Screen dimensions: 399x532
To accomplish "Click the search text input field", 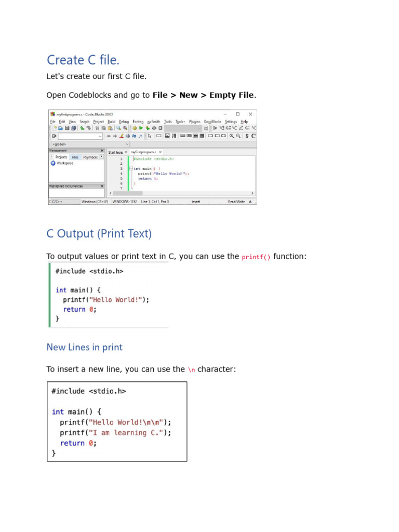I will (79, 136).
